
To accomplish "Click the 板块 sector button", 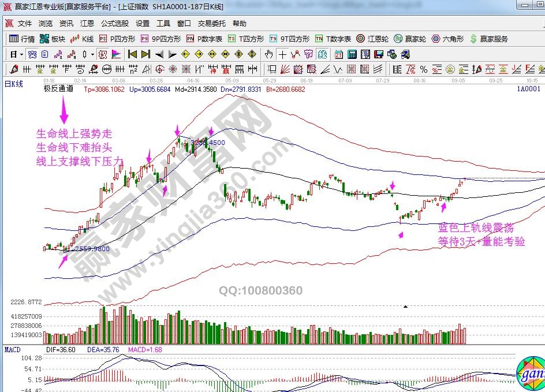I will (52, 39).
